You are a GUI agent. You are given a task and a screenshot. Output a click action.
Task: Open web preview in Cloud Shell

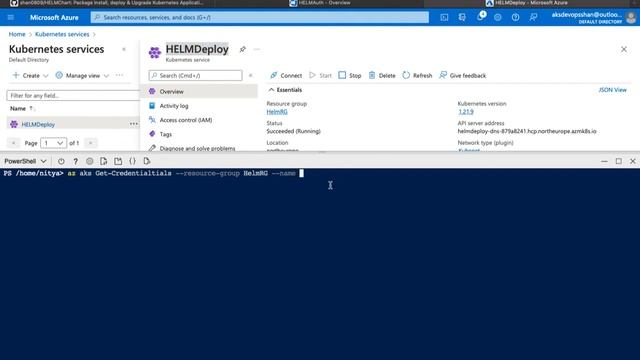[x=147, y=161]
